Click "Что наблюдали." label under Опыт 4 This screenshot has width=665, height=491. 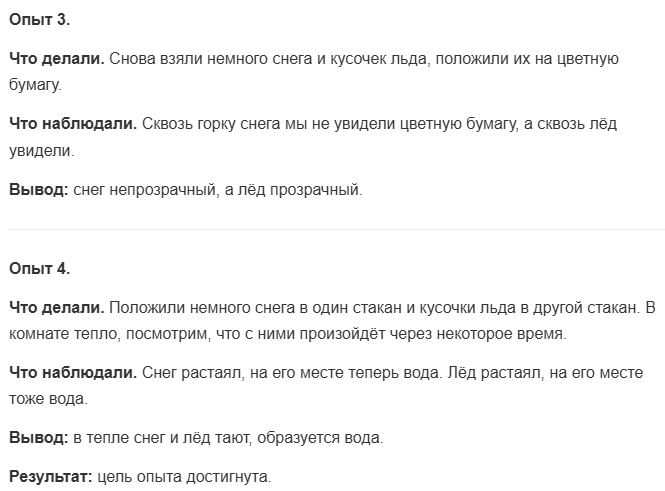(x=72, y=372)
